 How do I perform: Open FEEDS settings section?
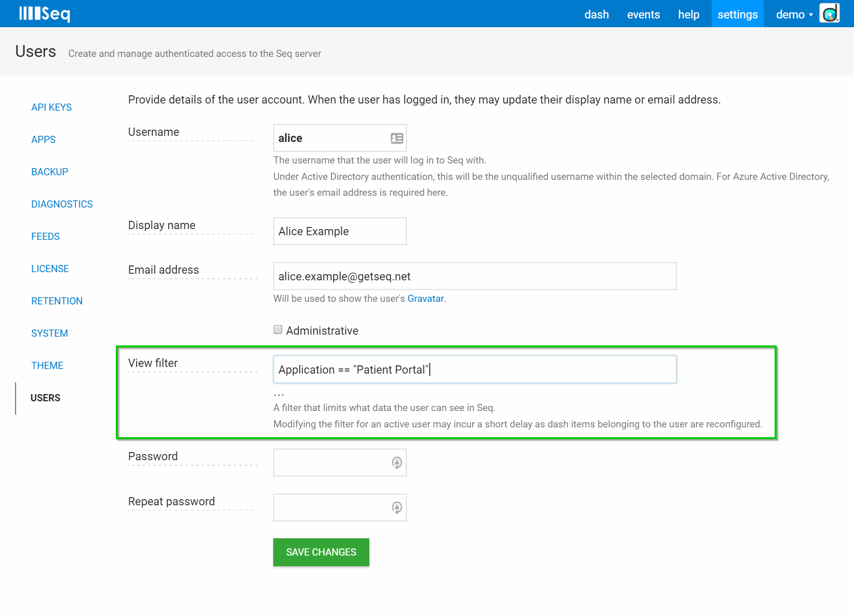point(46,236)
